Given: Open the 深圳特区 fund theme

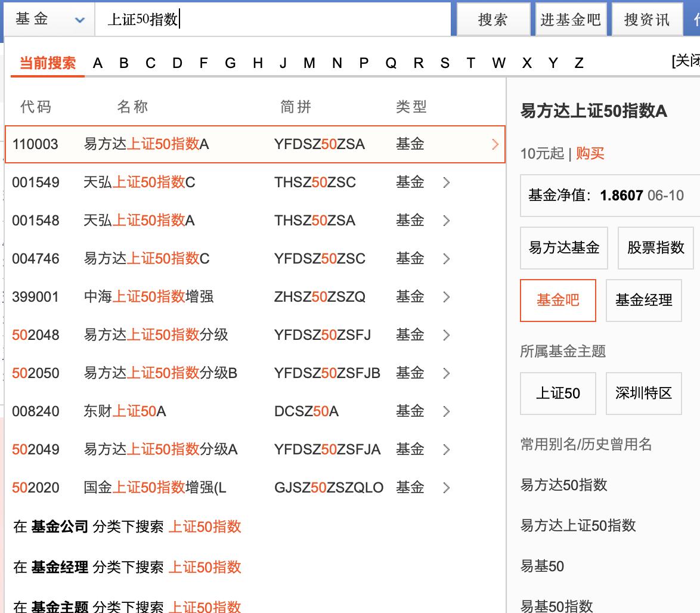Looking at the screenshot, I should 643,393.
